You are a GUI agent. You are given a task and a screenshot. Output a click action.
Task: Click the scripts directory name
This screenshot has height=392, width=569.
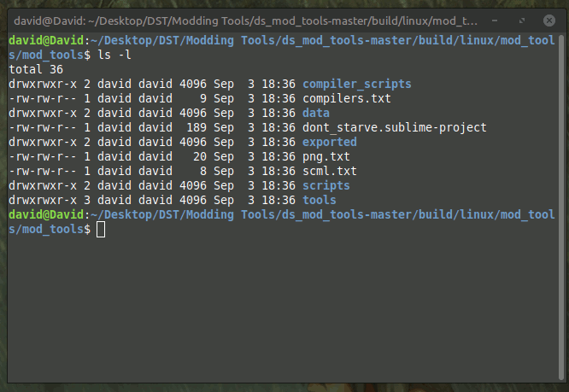pyautogui.click(x=326, y=185)
